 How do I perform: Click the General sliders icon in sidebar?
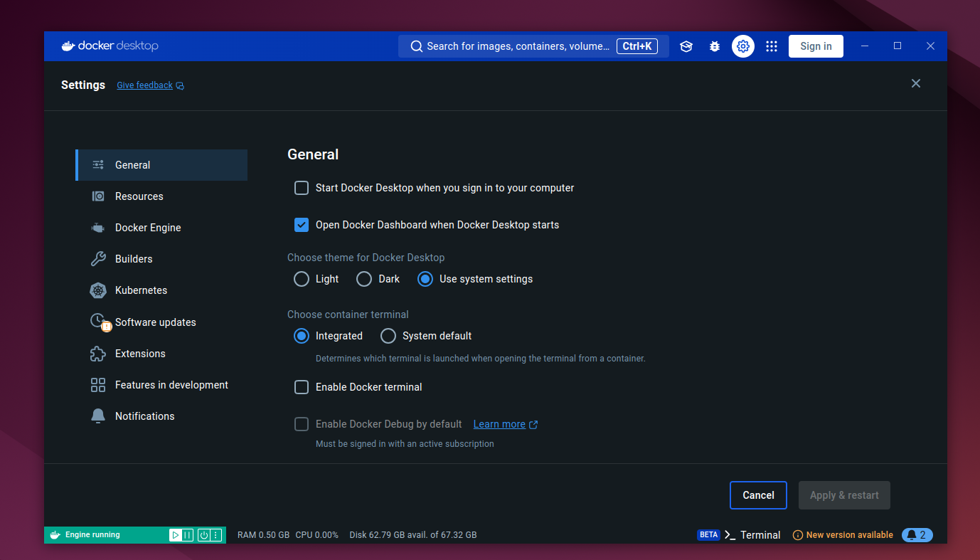[x=98, y=165]
